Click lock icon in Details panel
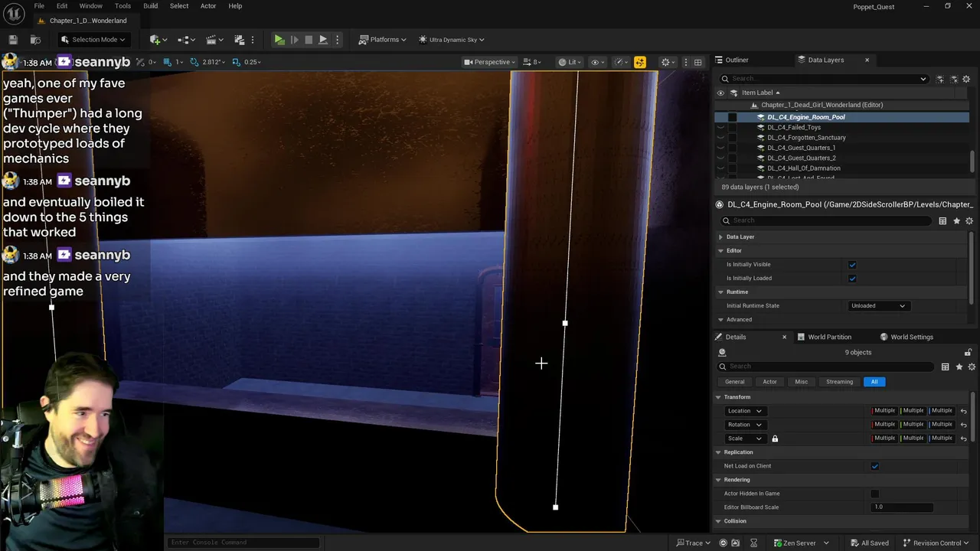 pyautogui.click(x=968, y=352)
